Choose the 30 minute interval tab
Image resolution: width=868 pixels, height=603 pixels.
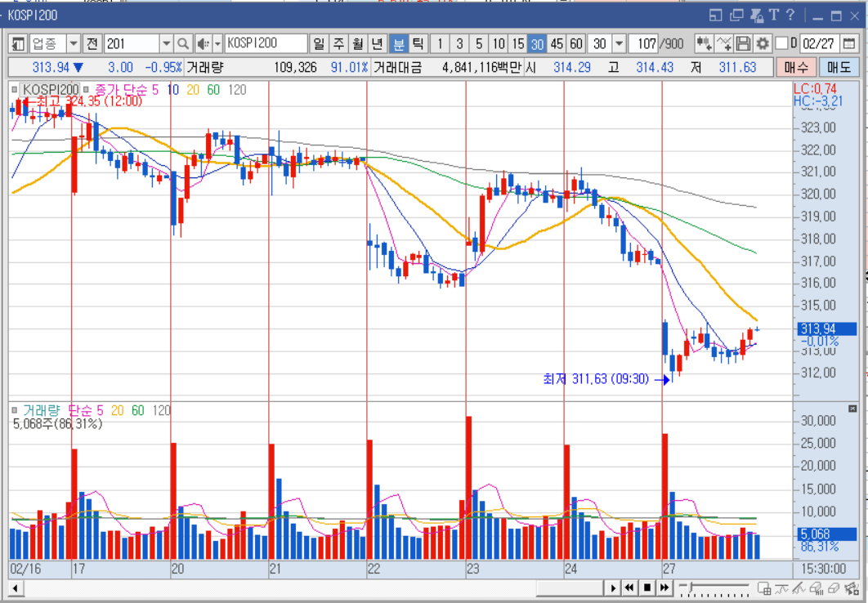pos(538,43)
